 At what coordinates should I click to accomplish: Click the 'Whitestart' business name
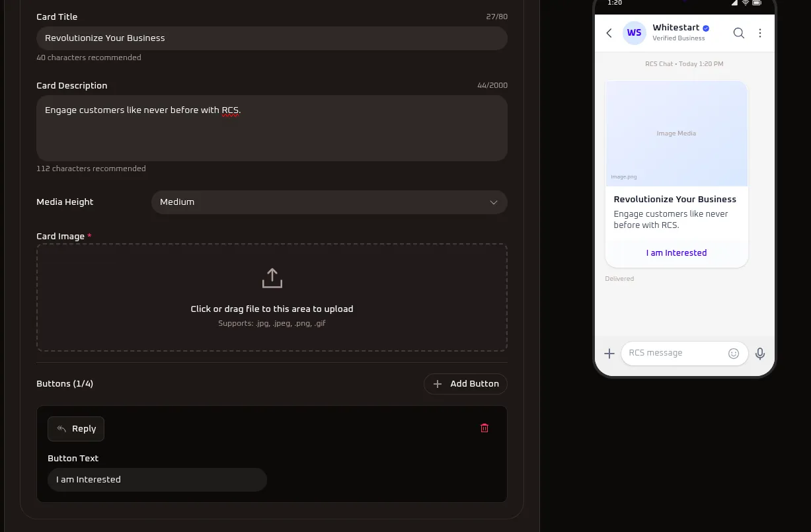tap(676, 28)
